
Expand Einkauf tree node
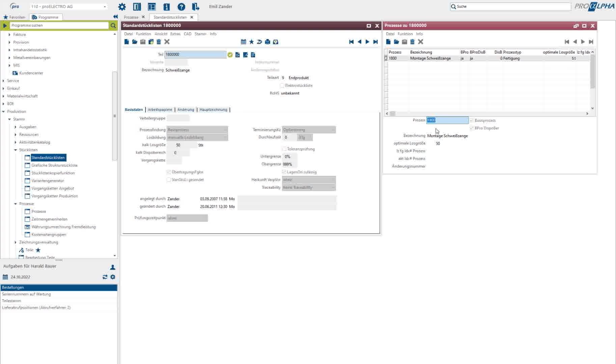3,88
